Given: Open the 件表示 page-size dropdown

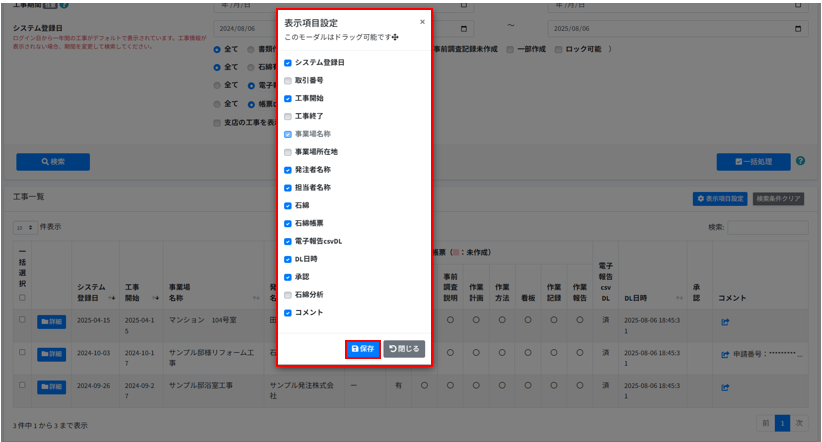Looking at the screenshot, I should click(x=26, y=227).
